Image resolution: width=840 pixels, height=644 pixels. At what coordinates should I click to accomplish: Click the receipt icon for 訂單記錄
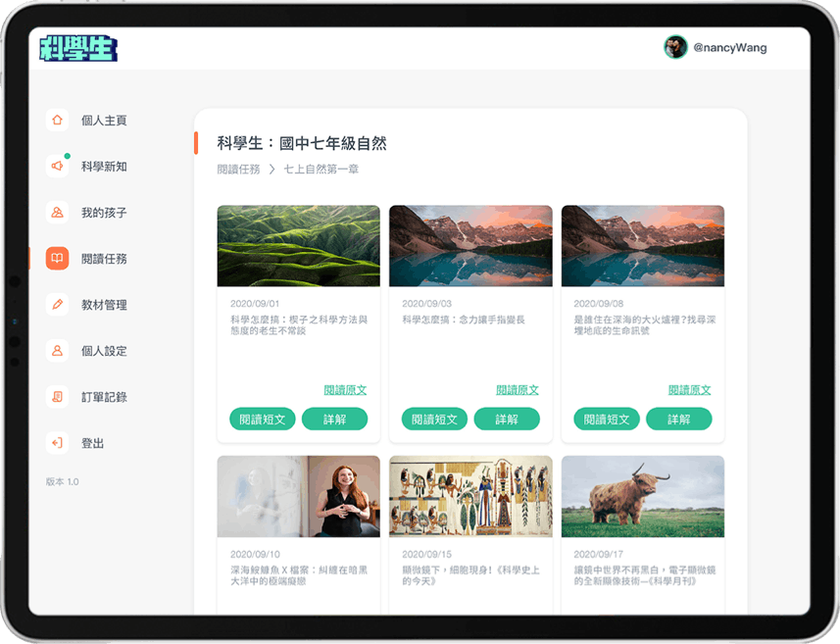(x=57, y=396)
